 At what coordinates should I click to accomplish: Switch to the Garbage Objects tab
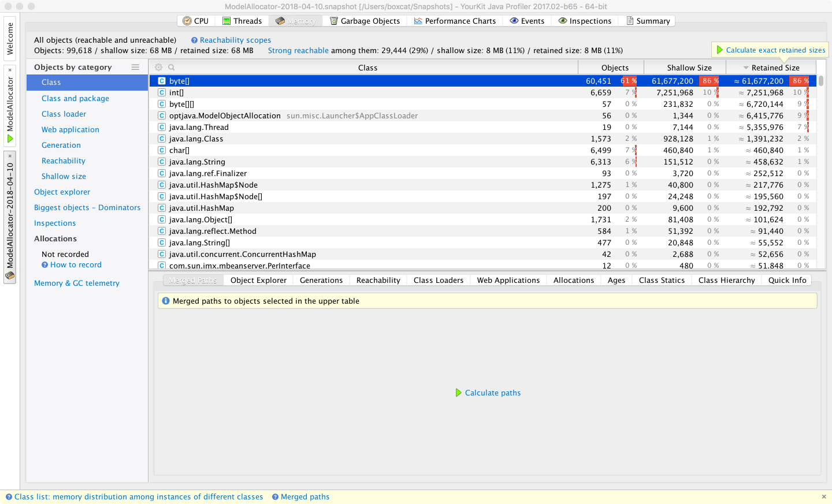(x=365, y=21)
